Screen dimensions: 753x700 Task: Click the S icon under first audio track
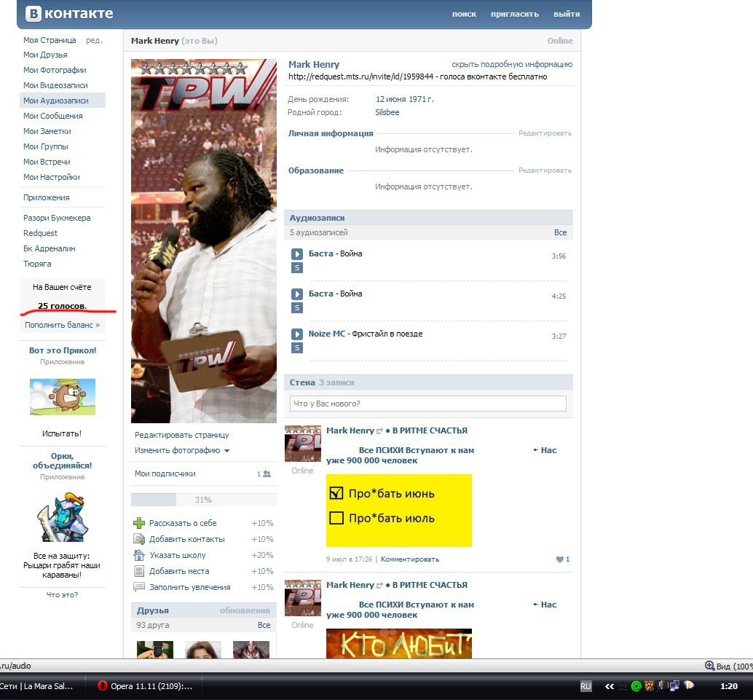[x=297, y=267]
